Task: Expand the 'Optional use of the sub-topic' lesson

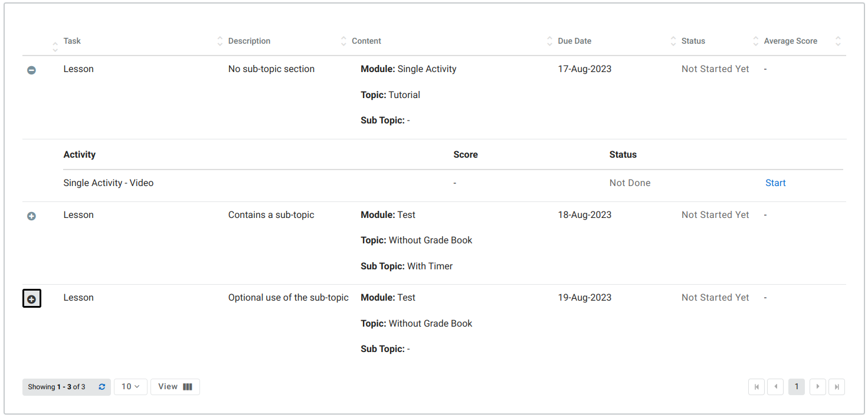Action: (31, 298)
